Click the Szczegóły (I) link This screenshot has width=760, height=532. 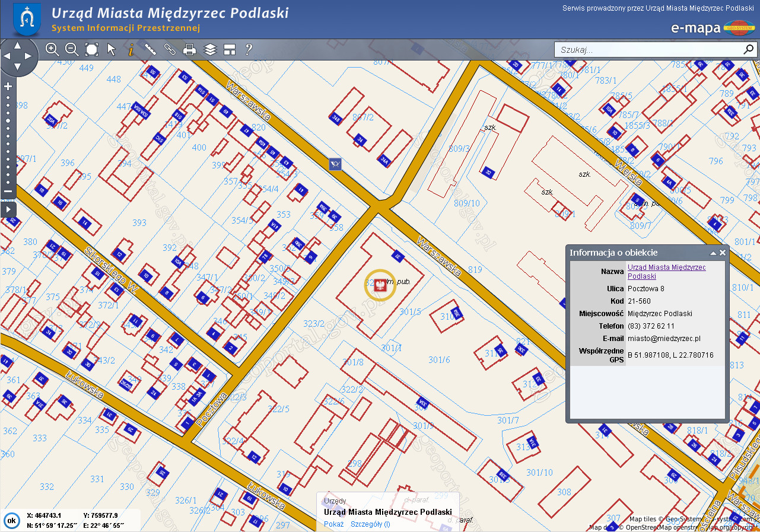click(x=370, y=524)
